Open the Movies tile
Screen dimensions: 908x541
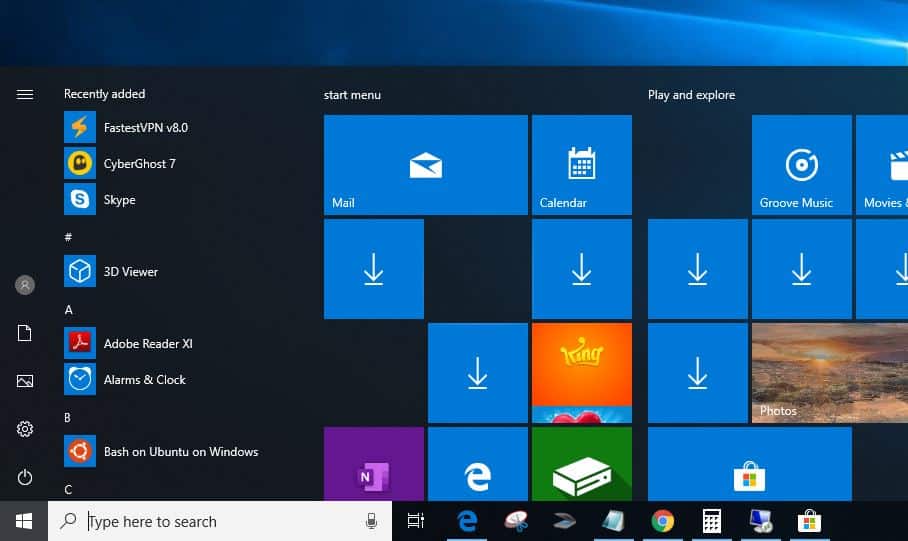tap(882, 165)
